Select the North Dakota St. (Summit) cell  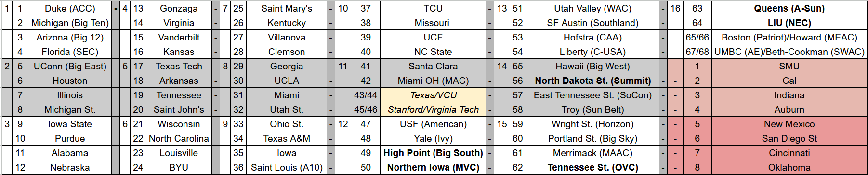point(592,81)
